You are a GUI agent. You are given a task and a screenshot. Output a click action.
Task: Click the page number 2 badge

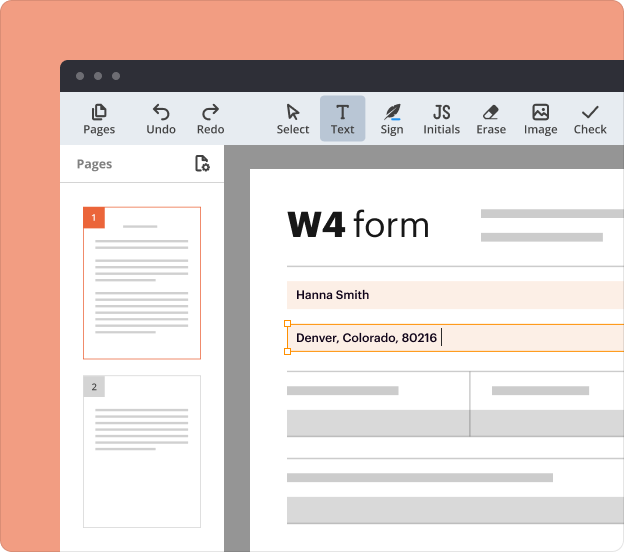(x=94, y=386)
